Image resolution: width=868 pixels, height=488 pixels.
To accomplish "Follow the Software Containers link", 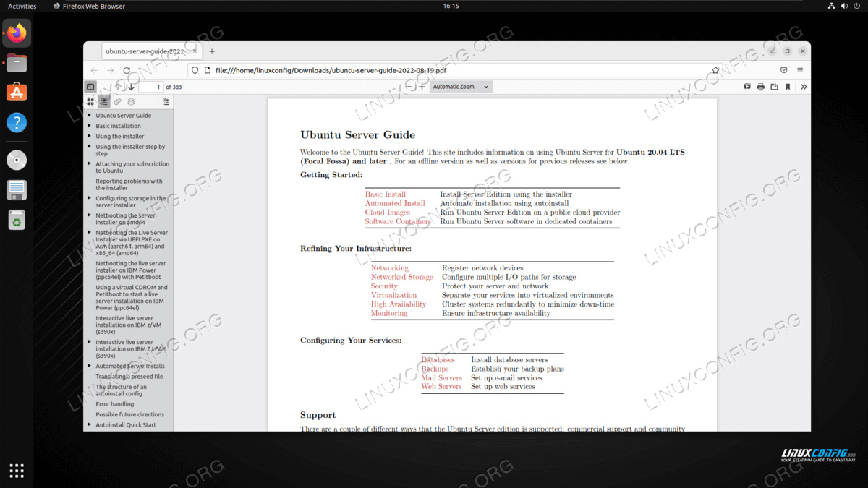I will [398, 222].
